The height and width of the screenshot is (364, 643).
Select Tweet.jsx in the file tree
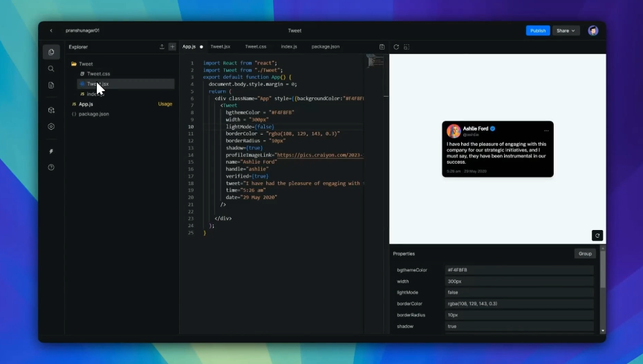pyautogui.click(x=125, y=84)
